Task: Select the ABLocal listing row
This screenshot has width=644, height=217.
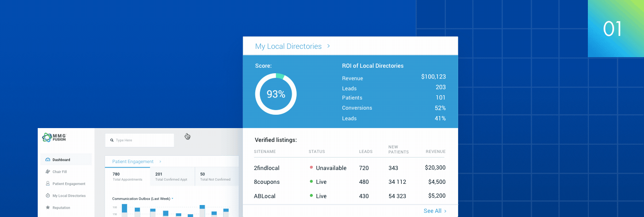Action: tap(350, 196)
